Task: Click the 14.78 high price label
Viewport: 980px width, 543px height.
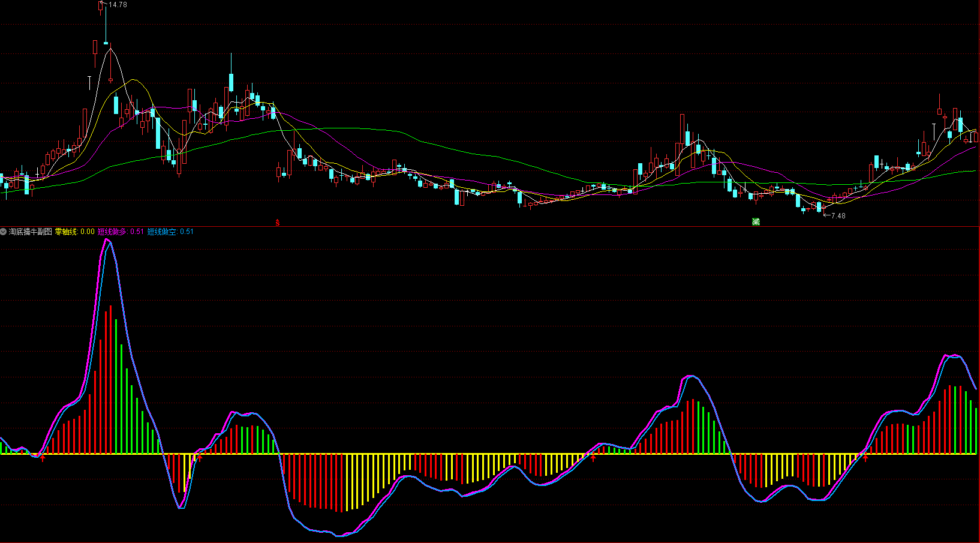Action: pos(118,5)
